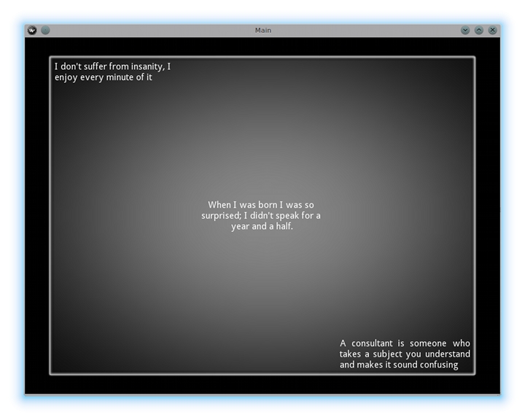525x420 pixels.
Task: Click the "Main" window title text
Action: 262,30
